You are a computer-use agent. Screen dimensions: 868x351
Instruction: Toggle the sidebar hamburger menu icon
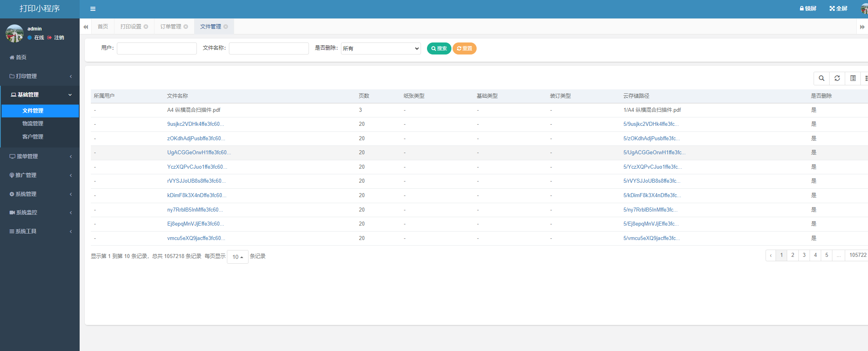(x=93, y=9)
